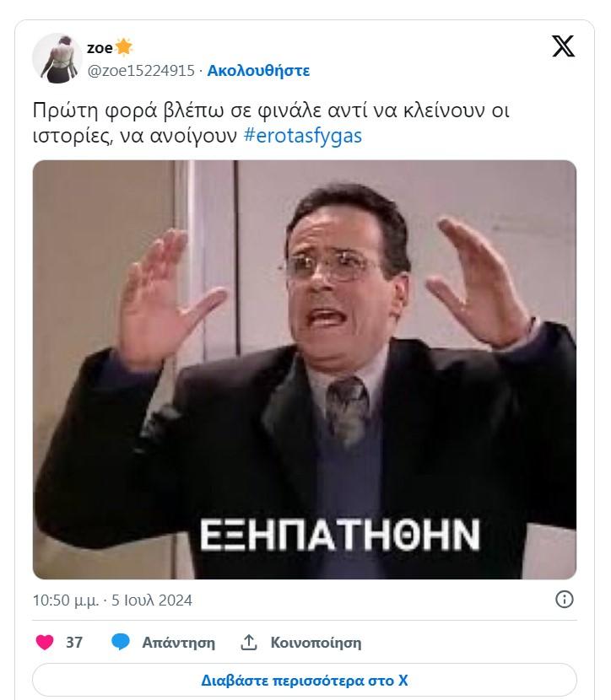Click the Διαβάστε περισσότερα στο Χ button

tap(305, 680)
